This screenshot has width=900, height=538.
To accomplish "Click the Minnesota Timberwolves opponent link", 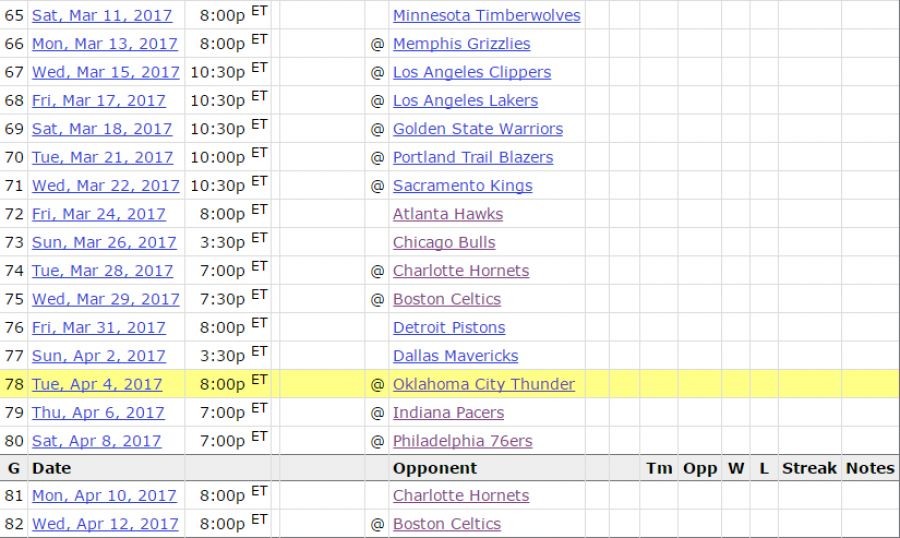I will click(x=486, y=16).
